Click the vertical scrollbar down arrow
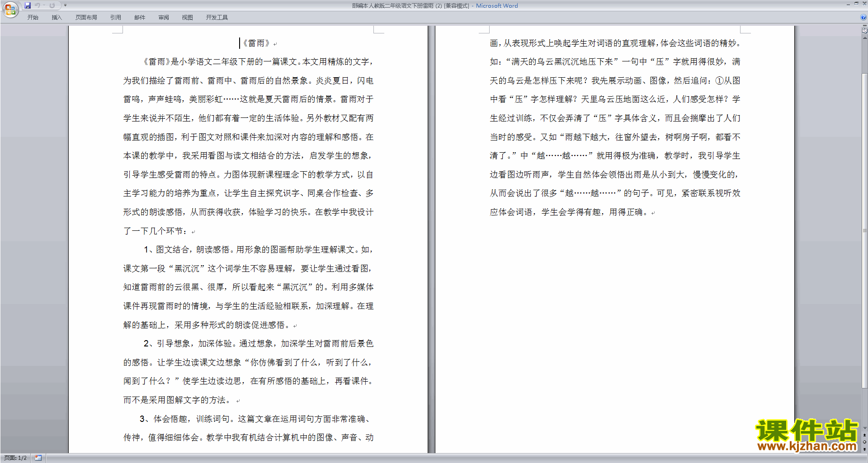868x463 pixels. pos(864,428)
